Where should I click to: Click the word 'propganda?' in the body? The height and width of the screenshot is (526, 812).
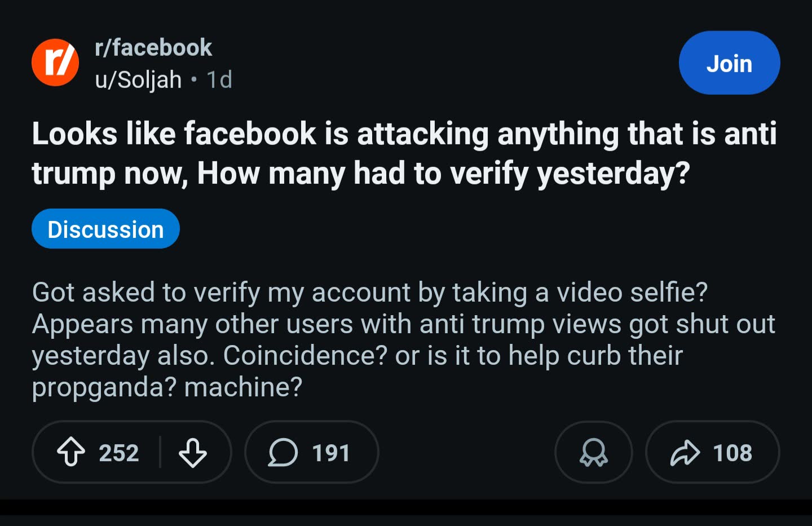104,387
